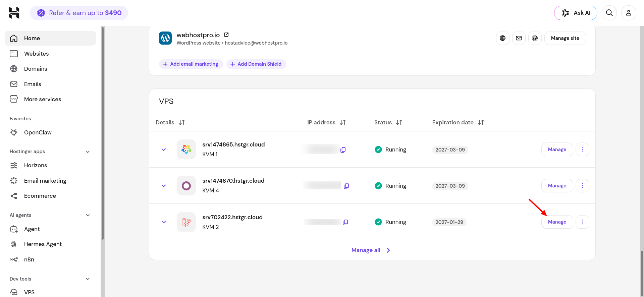Open more options for srv1474870.hstgr.cloud
644x297 pixels.
[x=582, y=186]
